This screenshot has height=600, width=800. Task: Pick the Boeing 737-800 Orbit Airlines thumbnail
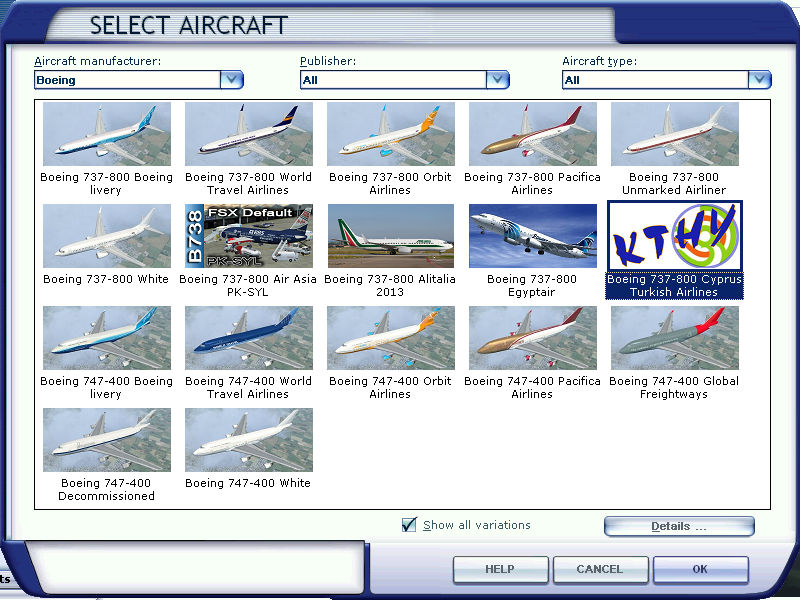391,135
